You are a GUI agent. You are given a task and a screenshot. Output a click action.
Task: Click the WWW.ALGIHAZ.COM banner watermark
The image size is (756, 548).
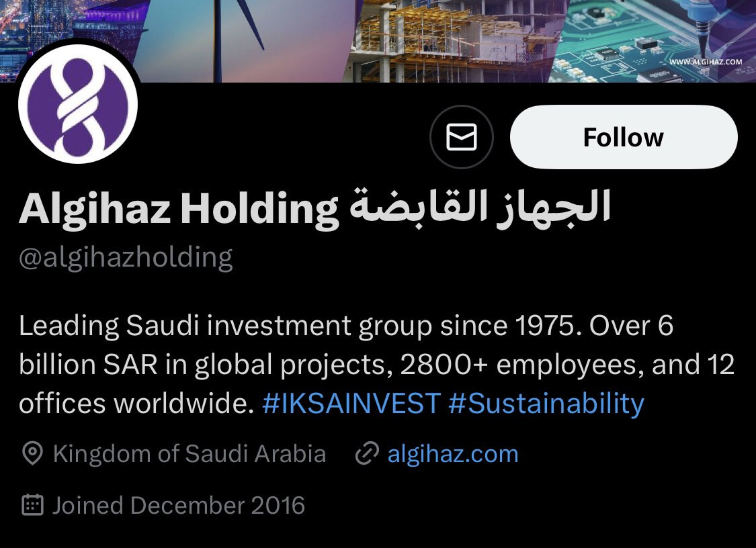coord(706,62)
